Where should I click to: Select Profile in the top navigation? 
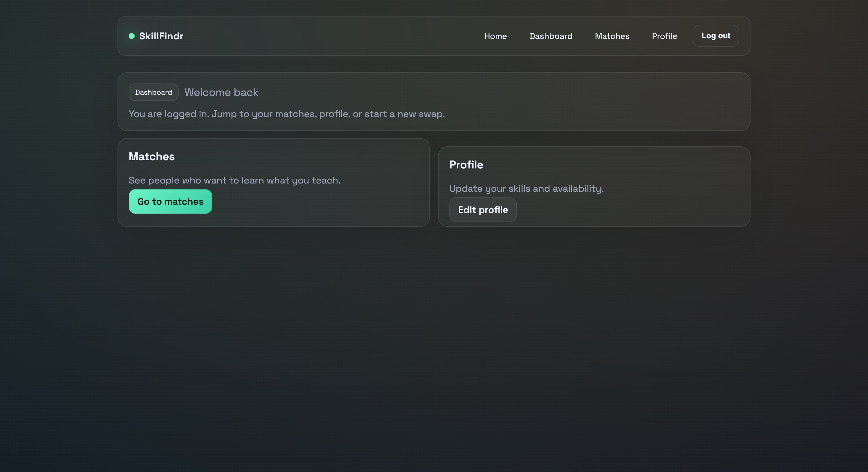point(664,36)
